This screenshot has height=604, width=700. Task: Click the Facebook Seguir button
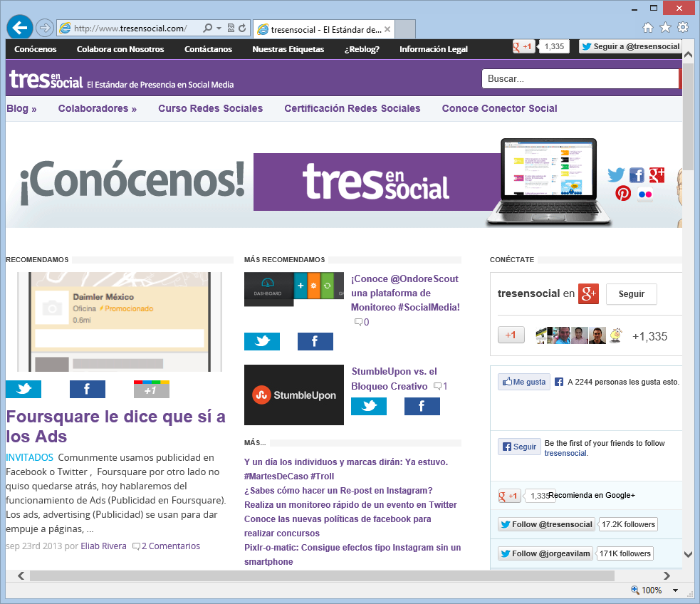pos(519,447)
